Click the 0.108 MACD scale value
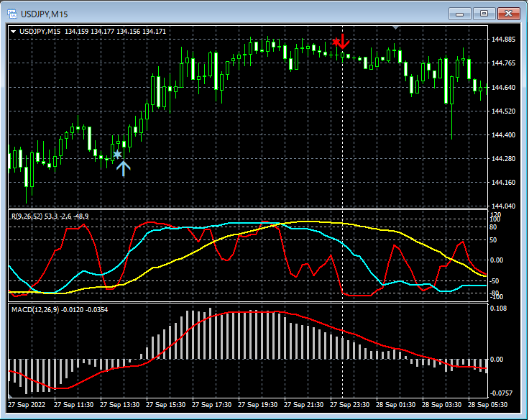This screenshot has height=420, width=529. 500,309
